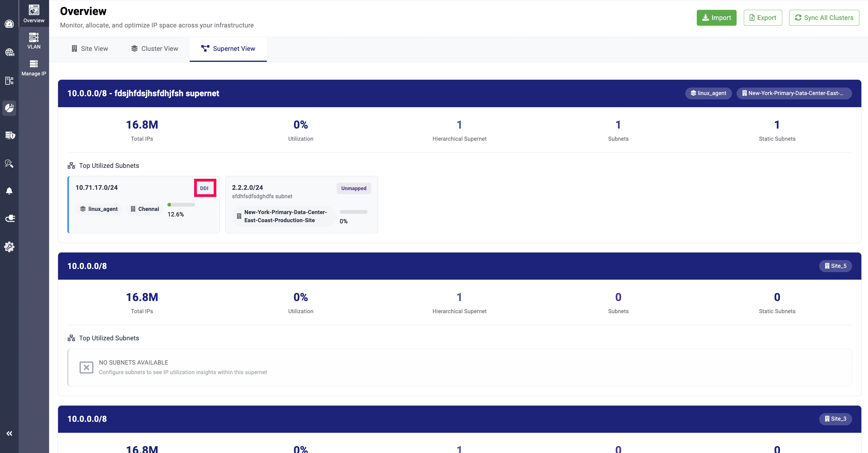Click the Site_5 tag on supernet header

coord(835,266)
